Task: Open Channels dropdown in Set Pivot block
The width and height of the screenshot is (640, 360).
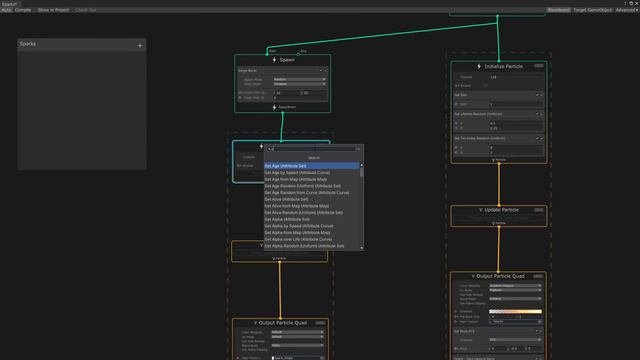Action: point(516,340)
